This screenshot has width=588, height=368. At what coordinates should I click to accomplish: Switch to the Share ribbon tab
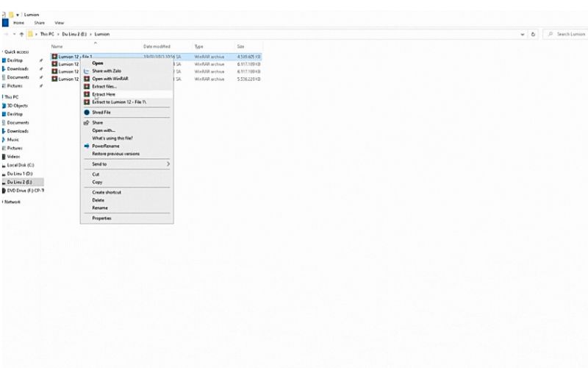(x=40, y=23)
